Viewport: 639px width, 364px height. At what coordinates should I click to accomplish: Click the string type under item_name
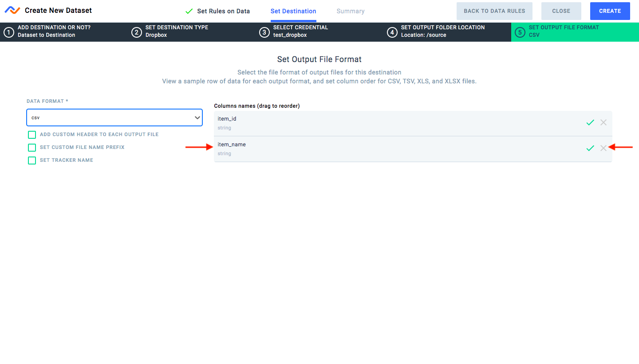coord(225,153)
